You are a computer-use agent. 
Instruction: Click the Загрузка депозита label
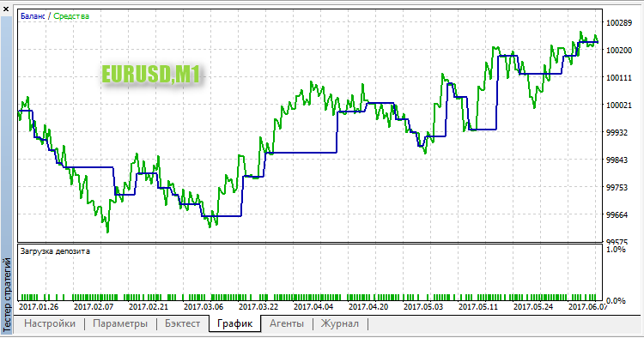[56, 251]
